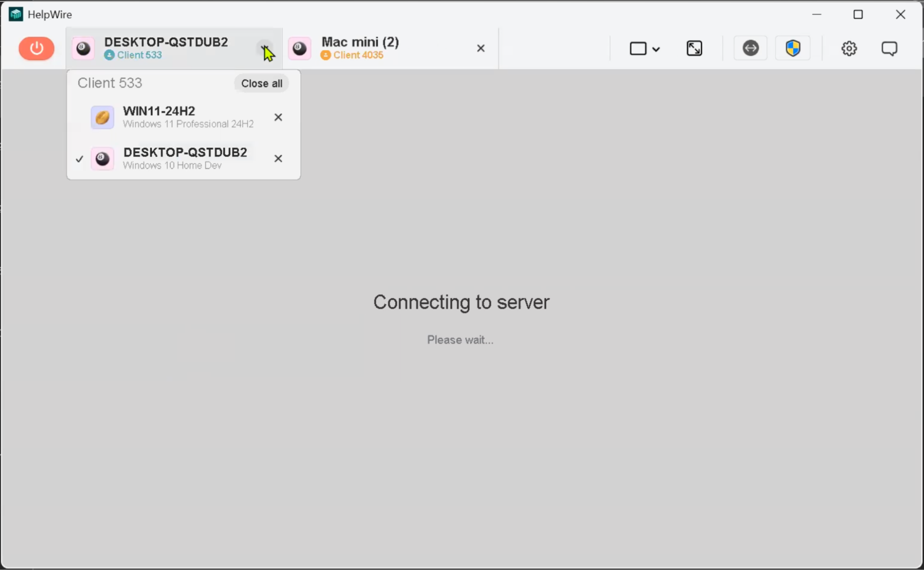Close the WIN11-24H2 session
This screenshot has width=924, height=570.
click(278, 117)
